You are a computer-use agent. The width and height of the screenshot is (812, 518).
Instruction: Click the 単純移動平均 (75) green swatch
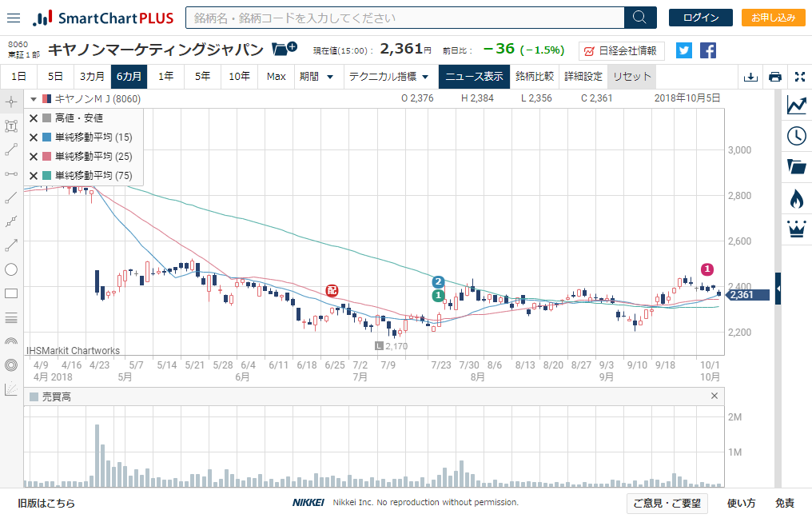point(46,176)
